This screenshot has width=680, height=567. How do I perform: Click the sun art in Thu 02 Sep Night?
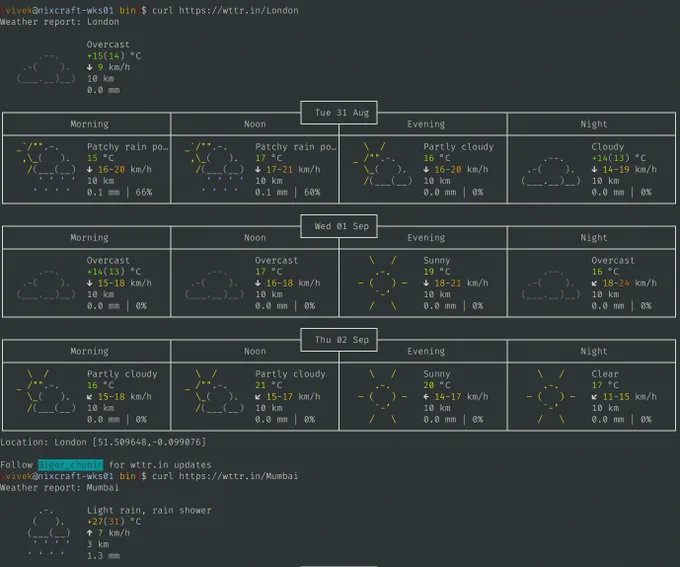551,397
